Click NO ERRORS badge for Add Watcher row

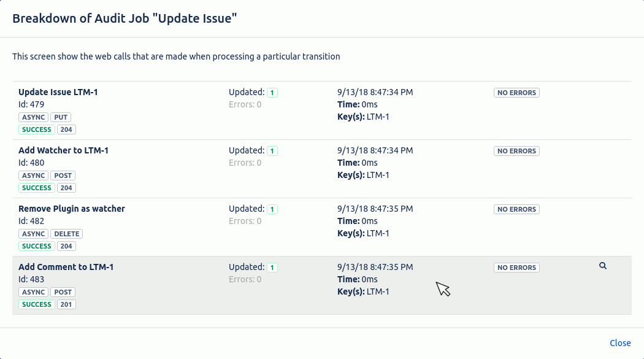click(516, 151)
